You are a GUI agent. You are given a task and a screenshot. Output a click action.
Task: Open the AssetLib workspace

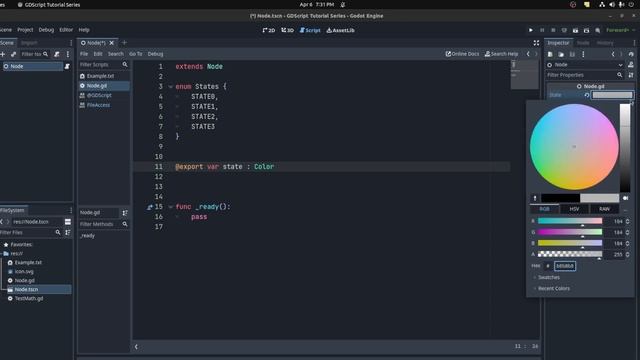340,30
